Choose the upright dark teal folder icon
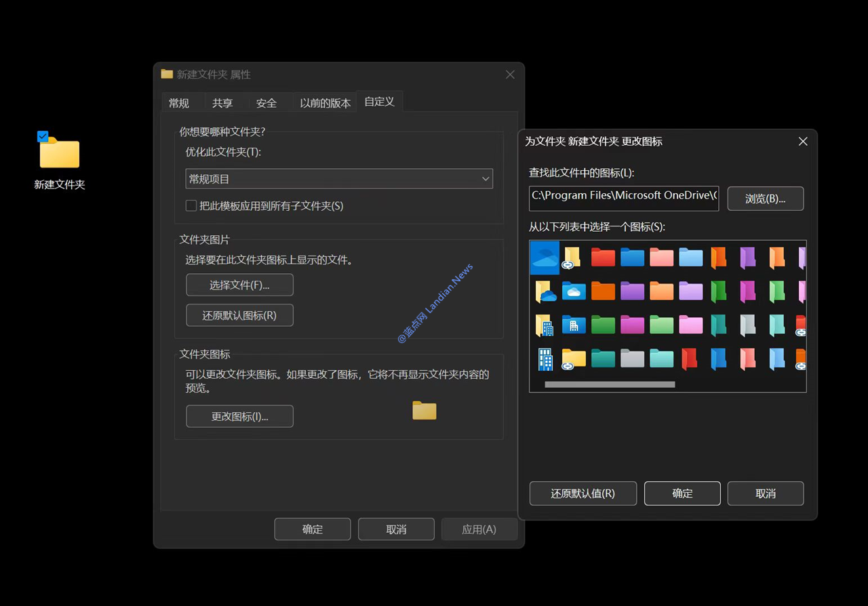 pyautogui.click(x=719, y=325)
